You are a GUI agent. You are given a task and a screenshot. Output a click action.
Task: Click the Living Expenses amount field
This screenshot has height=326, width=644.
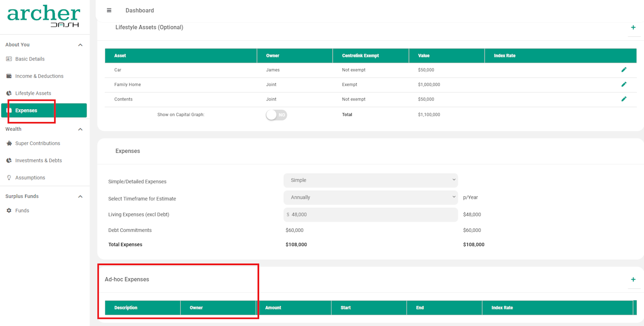tap(371, 214)
